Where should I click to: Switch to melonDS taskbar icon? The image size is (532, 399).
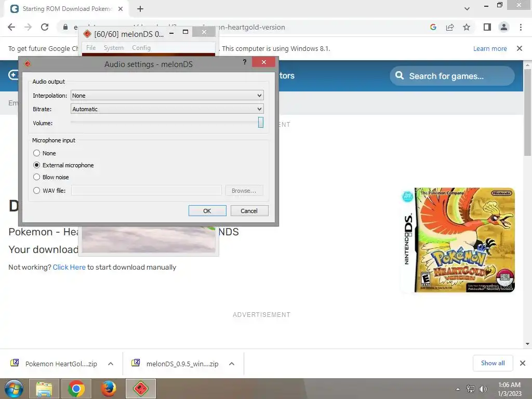[x=141, y=389]
